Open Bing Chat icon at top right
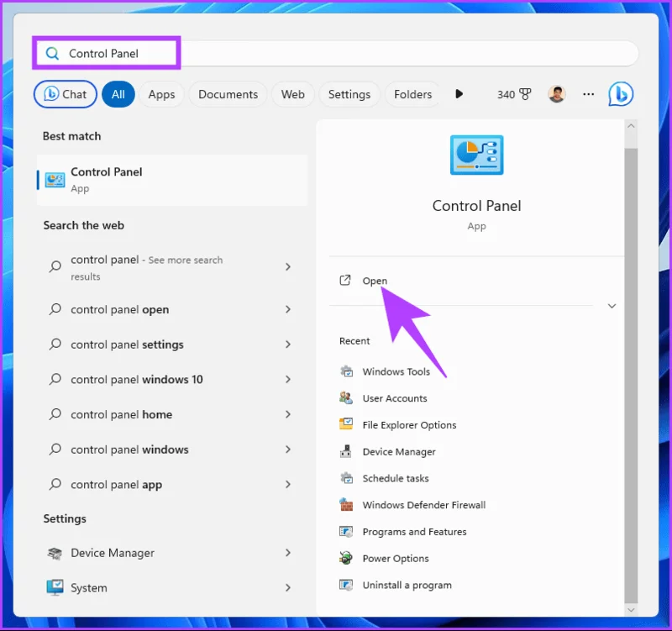 tap(621, 94)
